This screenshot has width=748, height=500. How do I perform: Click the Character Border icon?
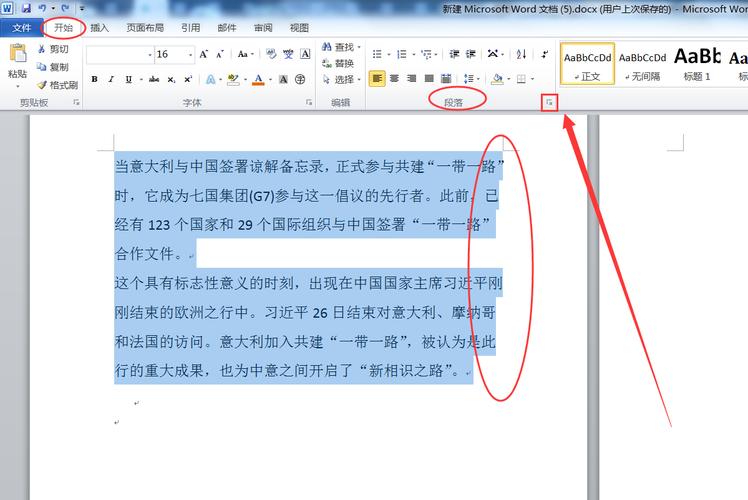[305, 54]
